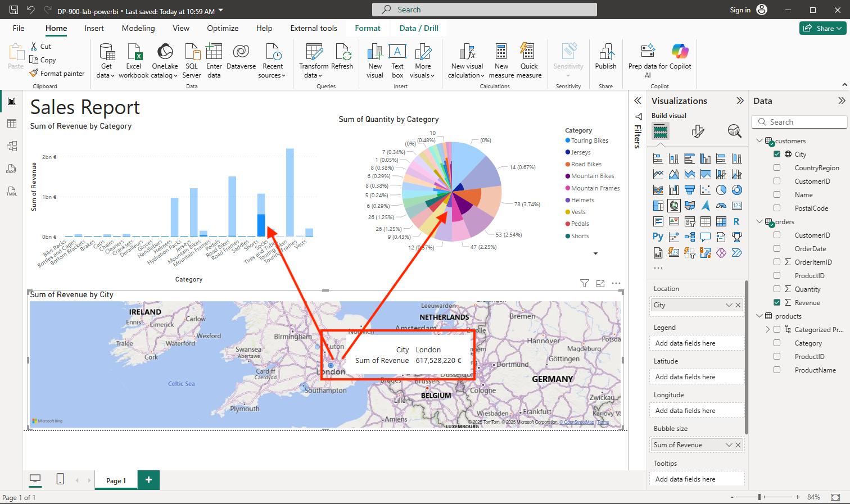Open the Modeling ribbon tab
The image size is (850, 504).
(x=138, y=28)
